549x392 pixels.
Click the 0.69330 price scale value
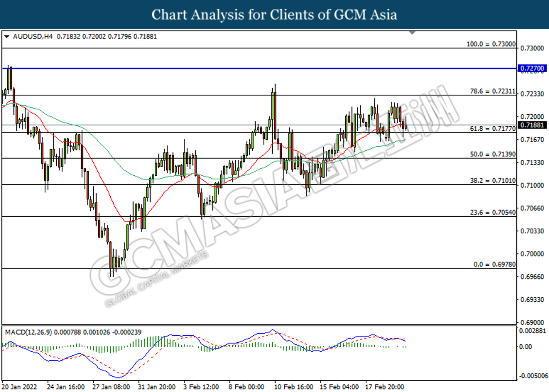click(532, 300)
